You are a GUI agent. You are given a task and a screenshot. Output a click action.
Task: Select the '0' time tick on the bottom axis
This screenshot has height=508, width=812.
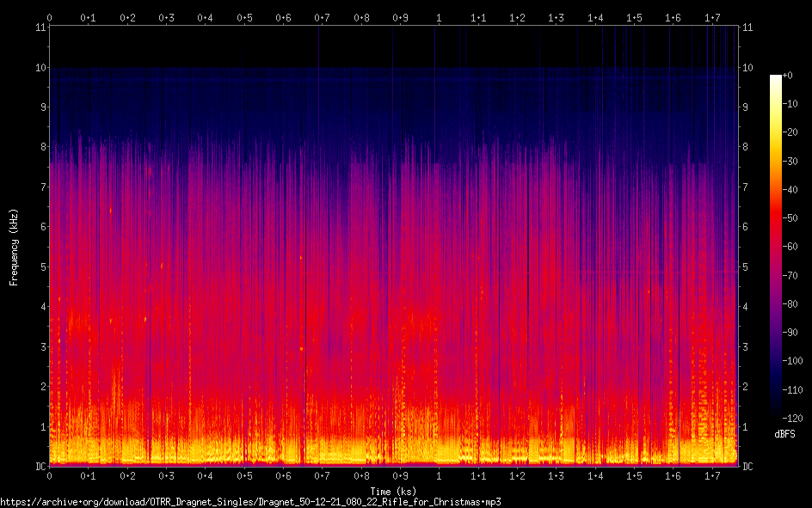[x=49, y=475]
